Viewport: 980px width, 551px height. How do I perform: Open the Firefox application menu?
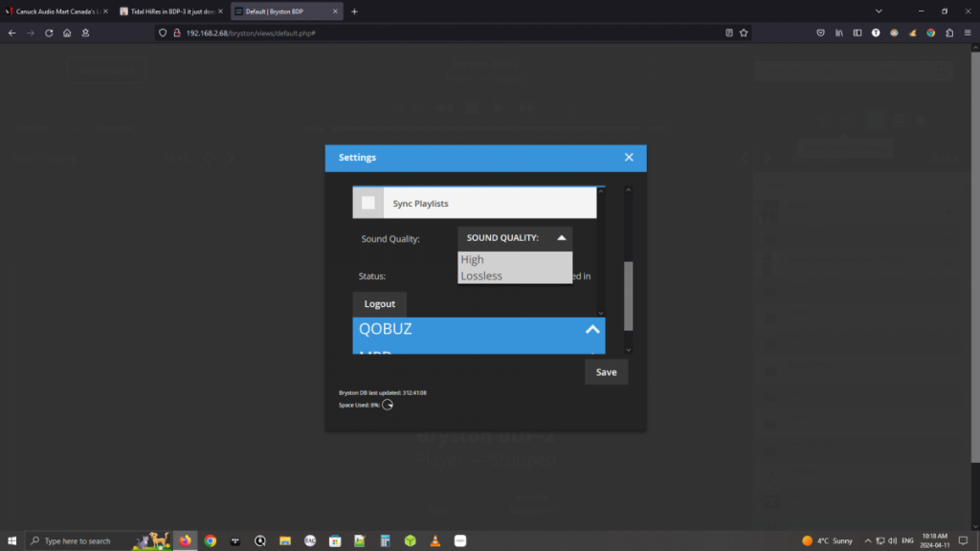968,33
